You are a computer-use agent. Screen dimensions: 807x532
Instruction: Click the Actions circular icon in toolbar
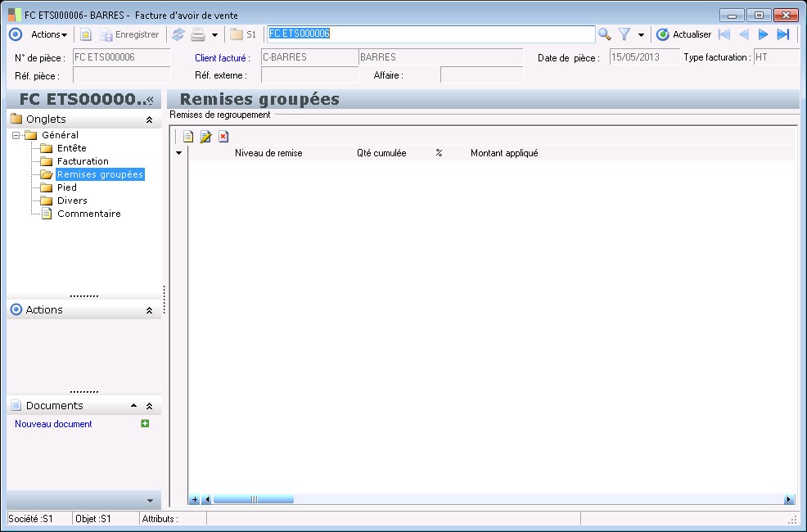tap(16, 34)
